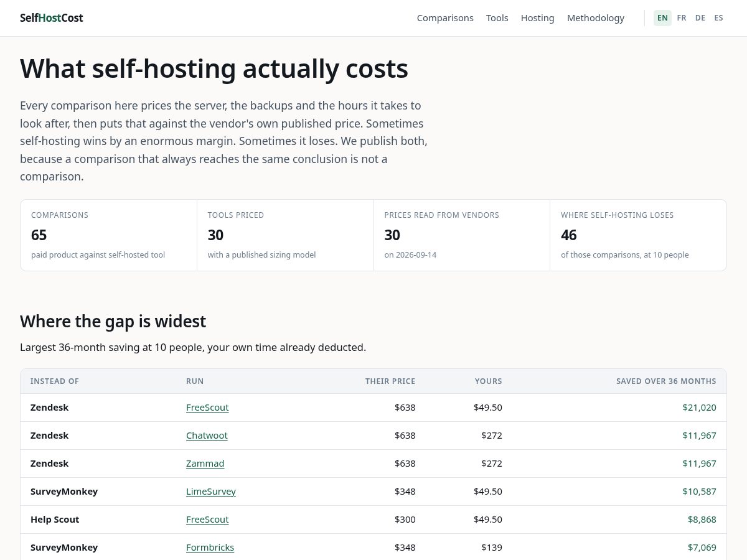This screenshot has height=560, width=747.
Task: Click Zendesk in the Chatwoot row
Action: [50, 436]
